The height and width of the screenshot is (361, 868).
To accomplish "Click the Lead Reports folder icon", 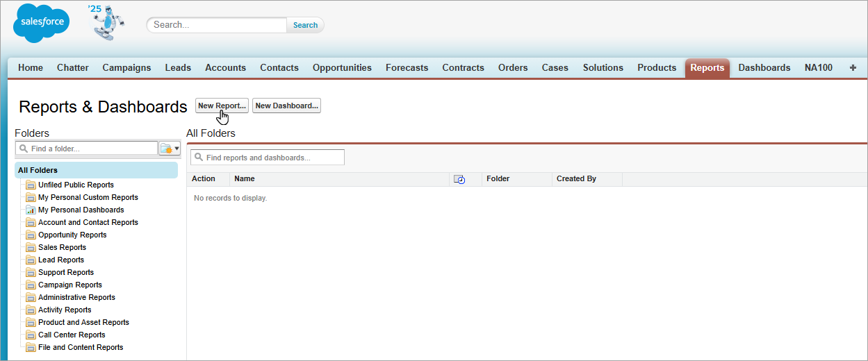I will click(x=31, y=260).
